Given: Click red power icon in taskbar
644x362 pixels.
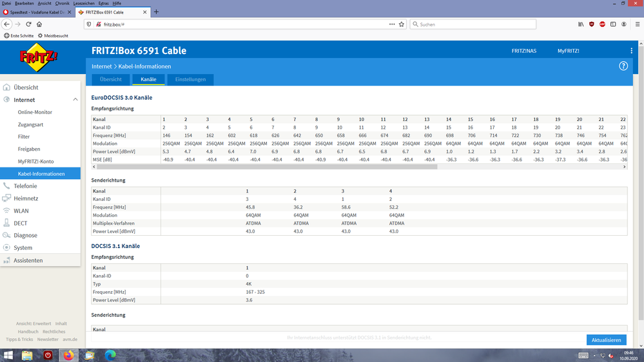Looking at the screenshot, I should (x=48, y=356).
